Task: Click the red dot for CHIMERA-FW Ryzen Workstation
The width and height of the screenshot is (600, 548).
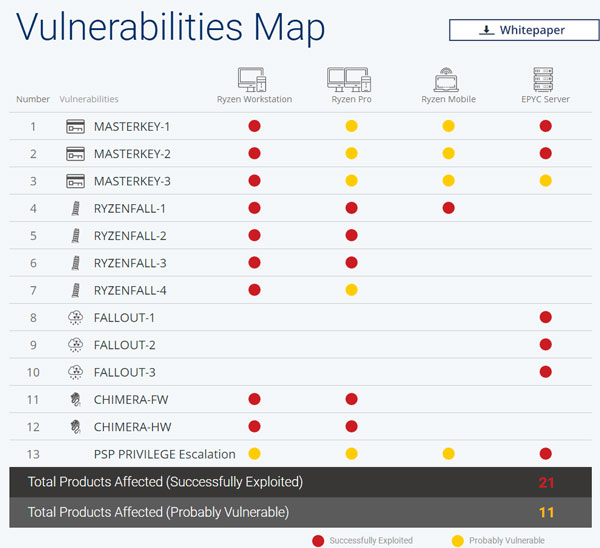Action: 254,399
